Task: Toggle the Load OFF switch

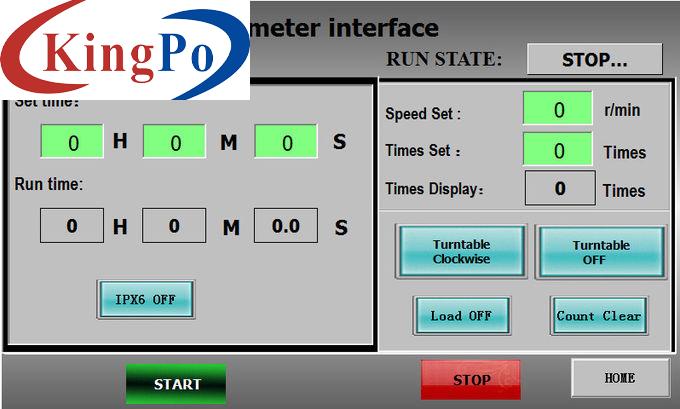Action: point(461,316)
